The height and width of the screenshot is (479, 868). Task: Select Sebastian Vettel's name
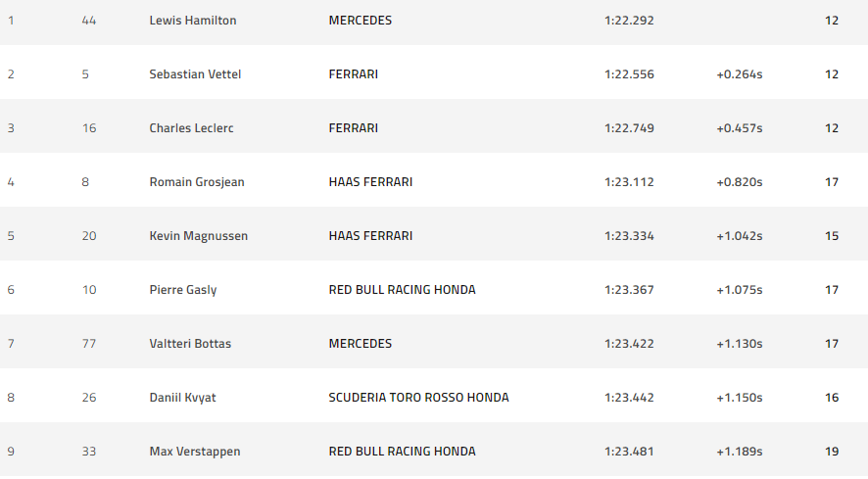tap(195, 74)
